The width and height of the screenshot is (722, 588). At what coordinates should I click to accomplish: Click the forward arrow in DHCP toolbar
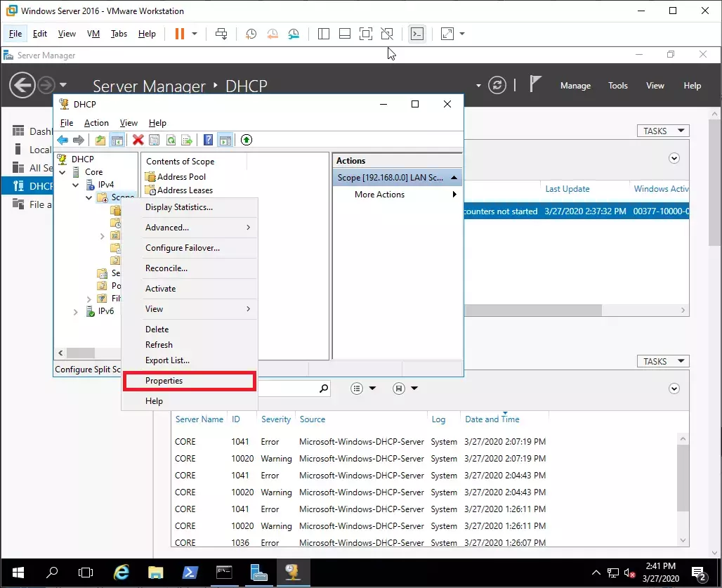click(79, 140)
